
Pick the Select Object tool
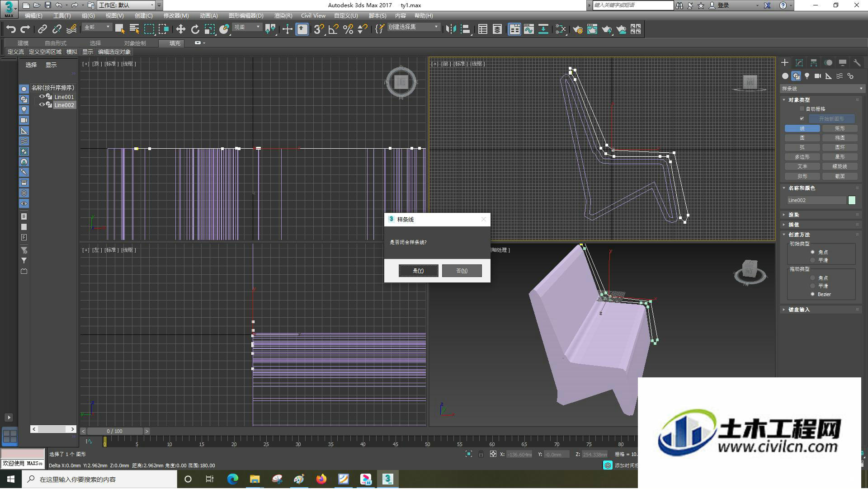120,29
